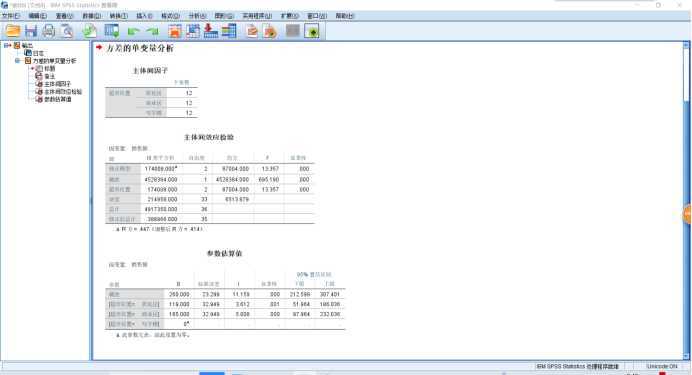
Task: Select the 388966.000 corrected total cell
Action: tap(162, 219)
